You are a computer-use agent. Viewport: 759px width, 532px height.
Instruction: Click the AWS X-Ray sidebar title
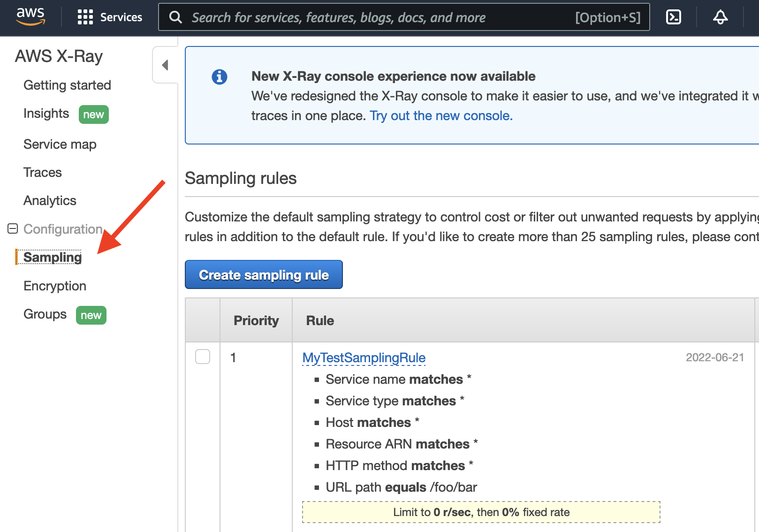pyautogui.click(x=59, y=56)
